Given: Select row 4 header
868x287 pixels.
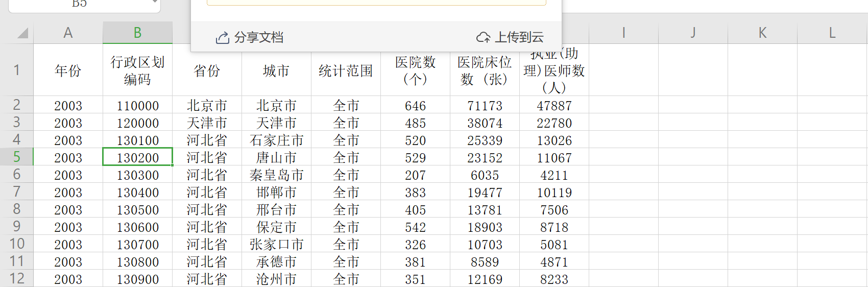Looking at the screenshot, I should (x=17, y=139).
